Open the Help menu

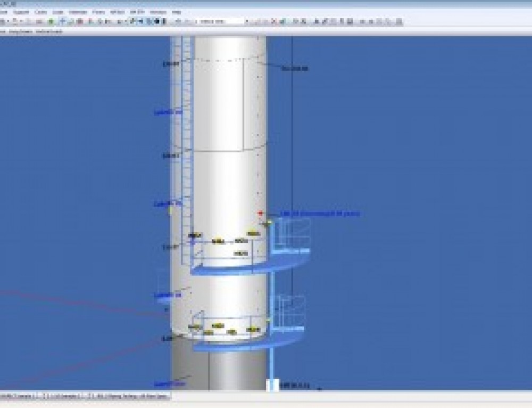coord(176,12)
